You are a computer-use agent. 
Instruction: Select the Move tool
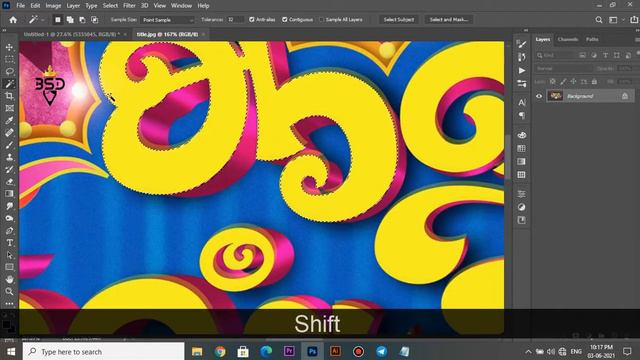(9, 47)
